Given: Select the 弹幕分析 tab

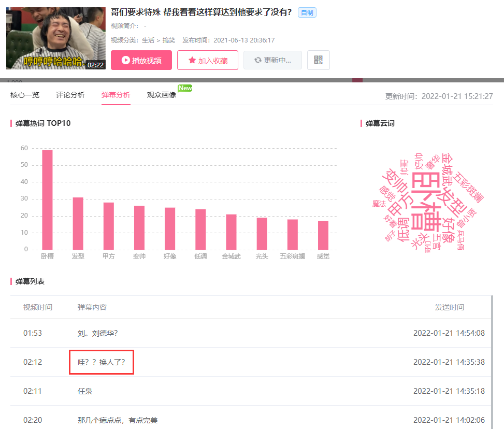Looking at the screenshot, I should point(116,95).
